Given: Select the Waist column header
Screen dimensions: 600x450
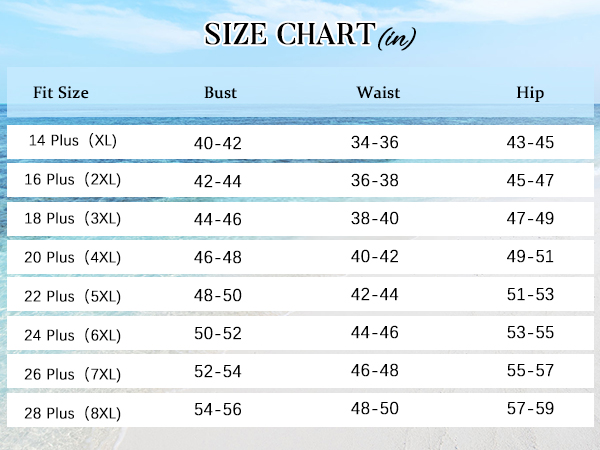Looking at the screenshot, I should (x=378, y=93).
